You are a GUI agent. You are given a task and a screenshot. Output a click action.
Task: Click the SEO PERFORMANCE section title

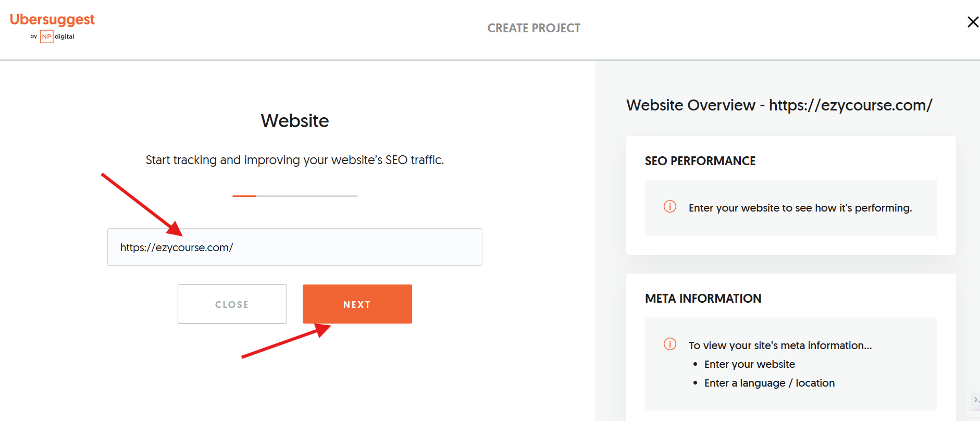[700, 161]
